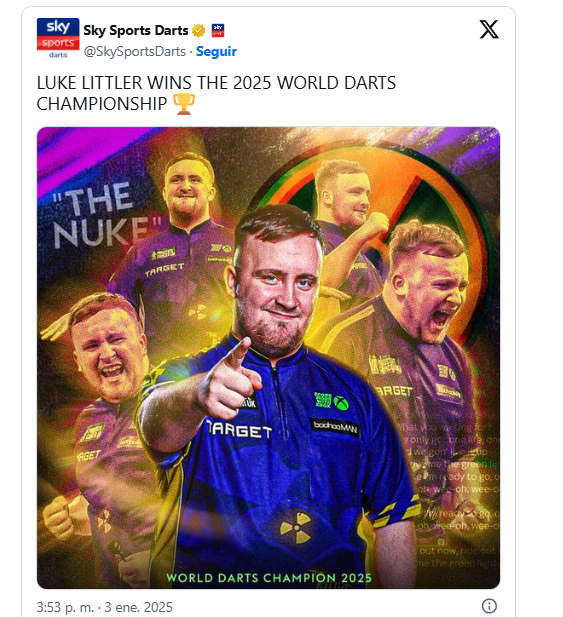Open the @SkySportsDarts handle
Image resolution: width=563 pixels, height=617 pixels.
click(x=134, y=52)
